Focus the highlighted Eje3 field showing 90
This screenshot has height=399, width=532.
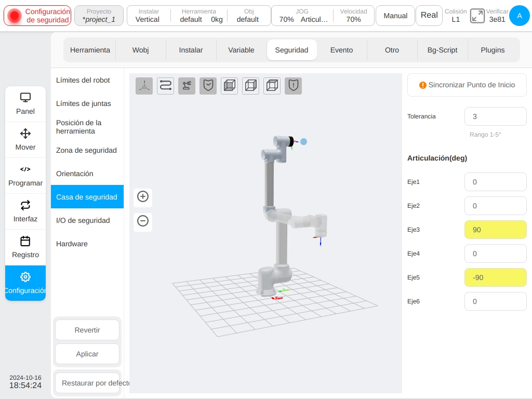495,230
